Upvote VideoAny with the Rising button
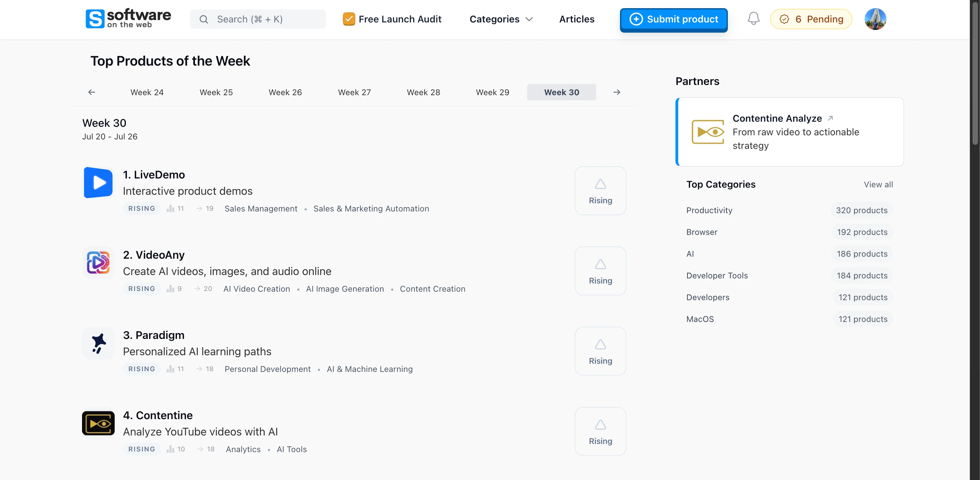The height and width of the screenshot is (480, 980). pyautogui.click(x=600, y=271)
